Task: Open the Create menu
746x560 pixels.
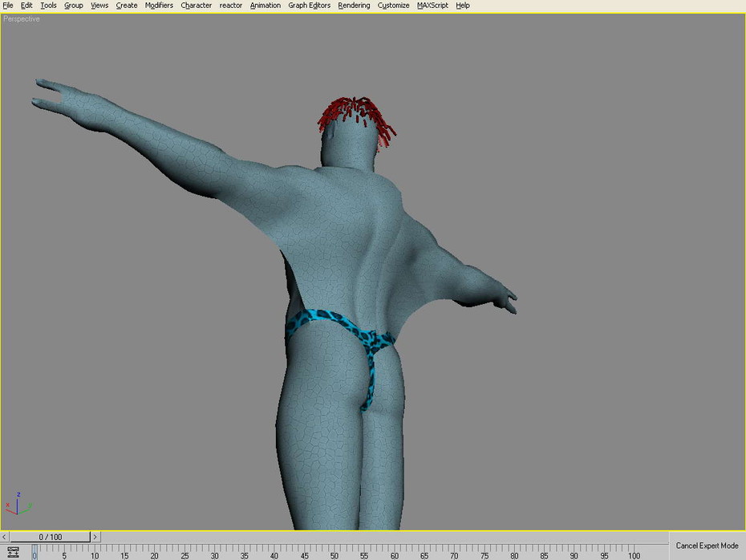Action: coord(127,6)
